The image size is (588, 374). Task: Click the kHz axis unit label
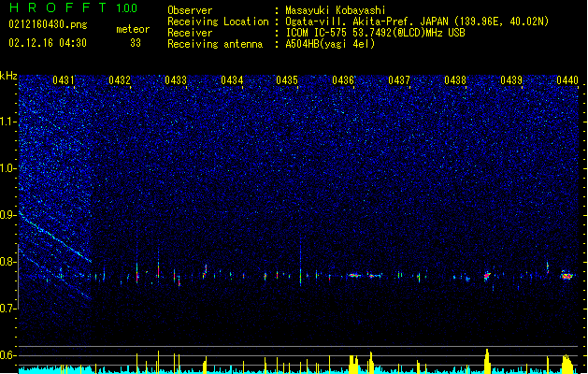click(x=8, y=76)
